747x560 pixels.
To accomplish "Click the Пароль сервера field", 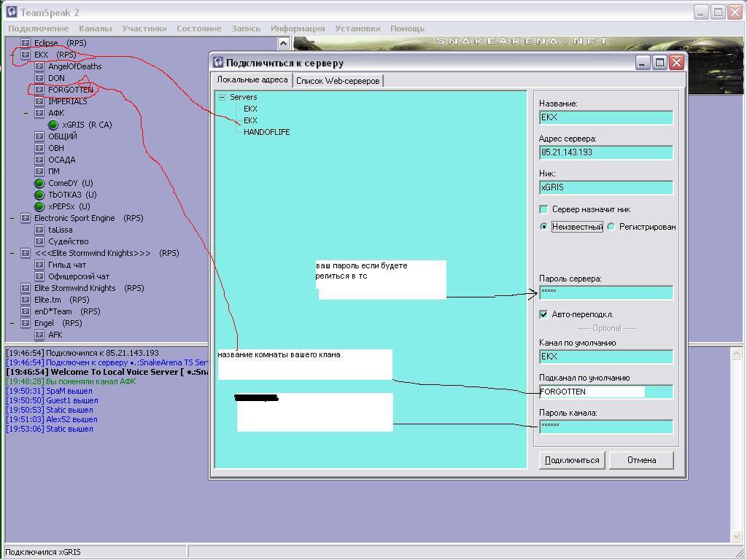I will pyautogui.click(x=606, y=292).
